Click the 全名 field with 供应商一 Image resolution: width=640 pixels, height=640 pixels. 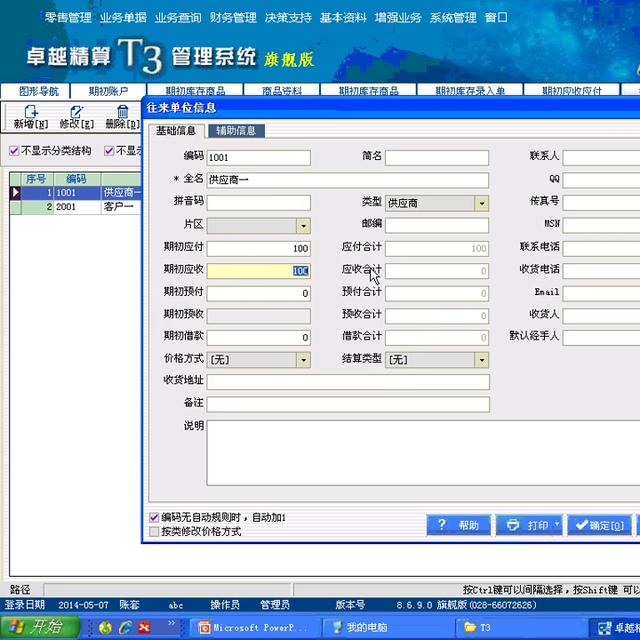pos(348,180)
